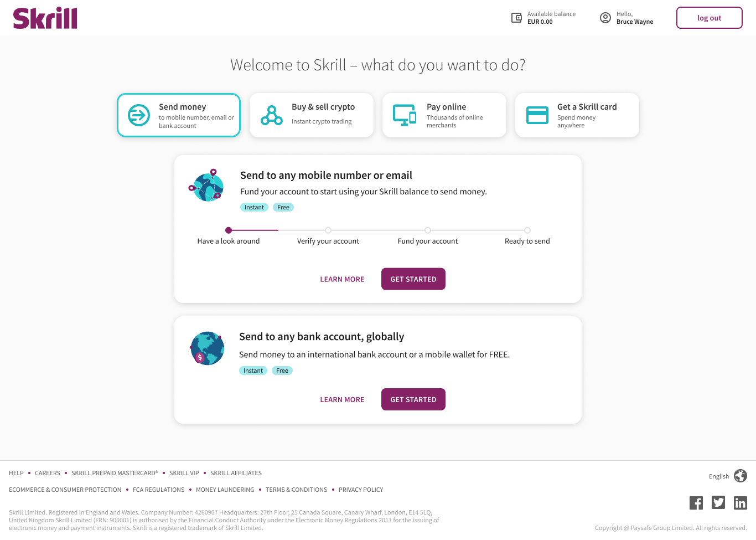756x540 pixels.
Task: Open the wallet icon beside Available balance
Action: click(x=516, y=18)
